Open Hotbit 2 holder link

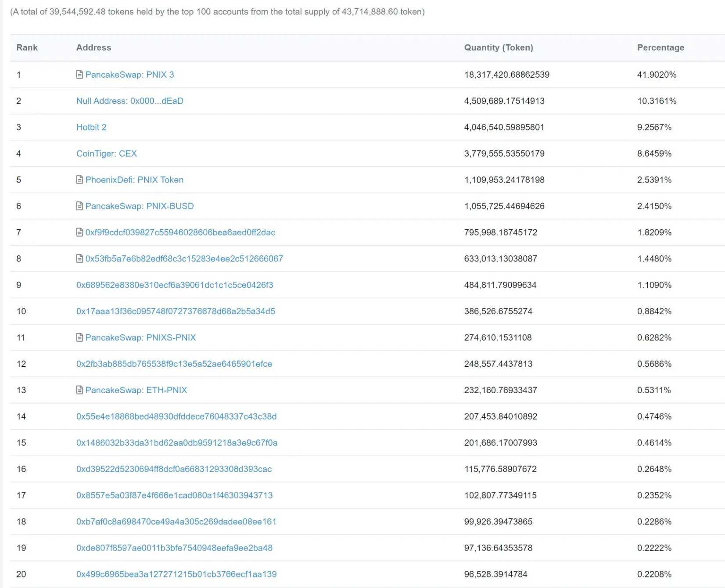pos(91,127)
